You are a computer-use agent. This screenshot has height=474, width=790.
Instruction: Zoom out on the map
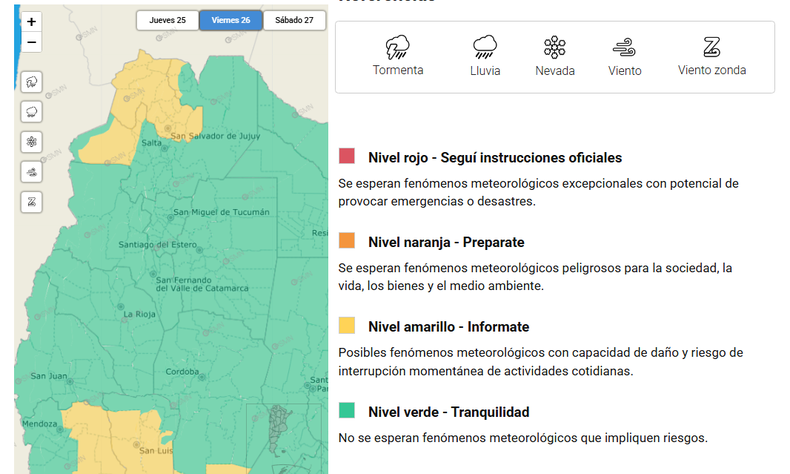pyautogui.click(x=31, y=42)
